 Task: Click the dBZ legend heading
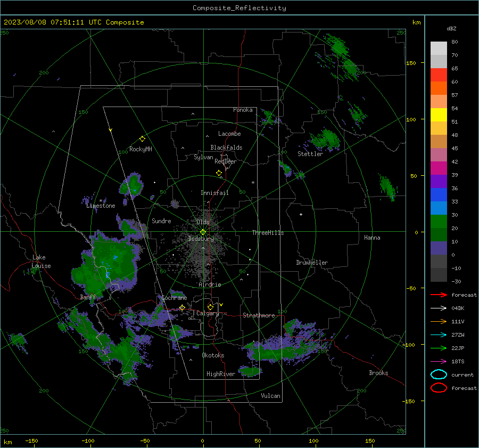[x=451, y=28]
